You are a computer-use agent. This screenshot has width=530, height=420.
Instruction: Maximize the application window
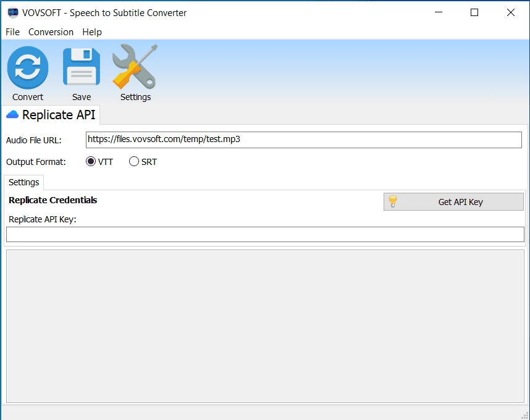pyautogui.click(x=474, y=12)
